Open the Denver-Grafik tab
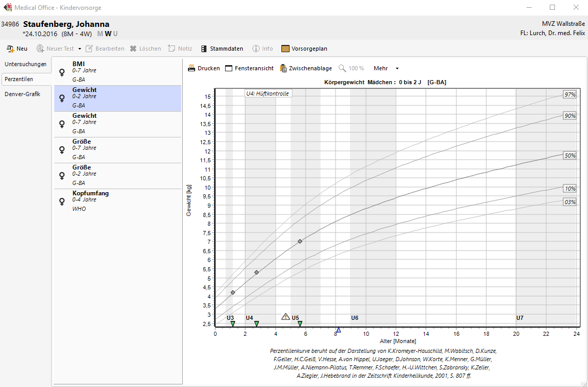 (25, 94)
